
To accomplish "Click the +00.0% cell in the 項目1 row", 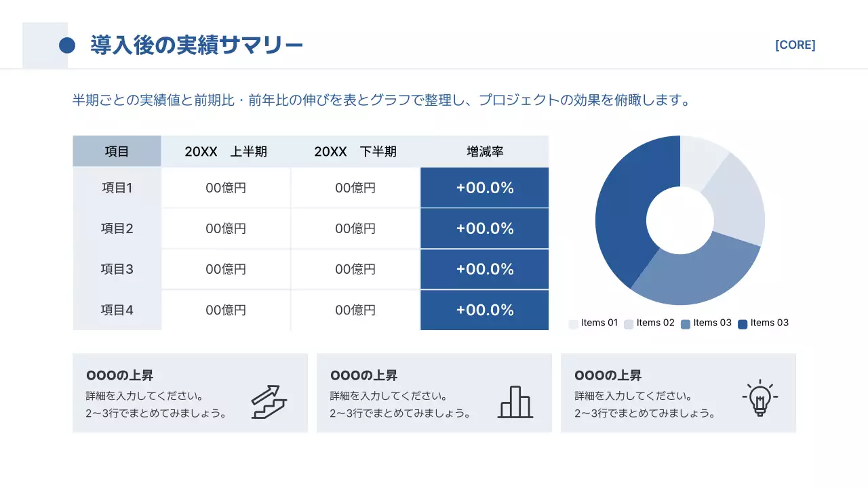I will (x=484, y=188).
